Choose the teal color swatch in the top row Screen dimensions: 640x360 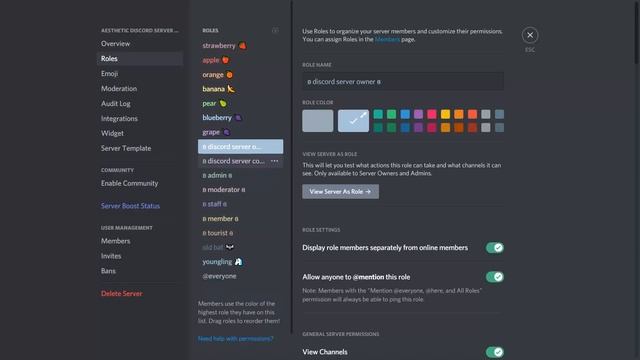[x=378, y=114]
